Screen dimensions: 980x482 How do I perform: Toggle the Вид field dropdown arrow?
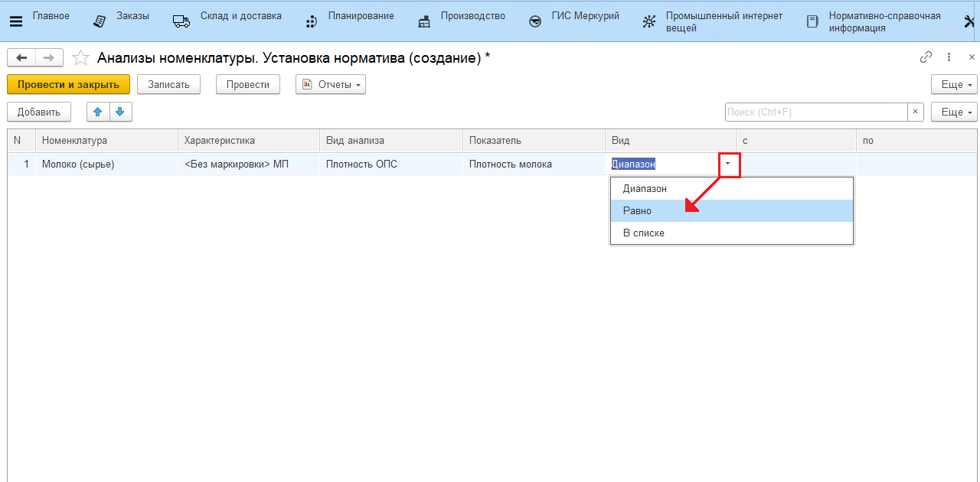(x=727, y=164)
